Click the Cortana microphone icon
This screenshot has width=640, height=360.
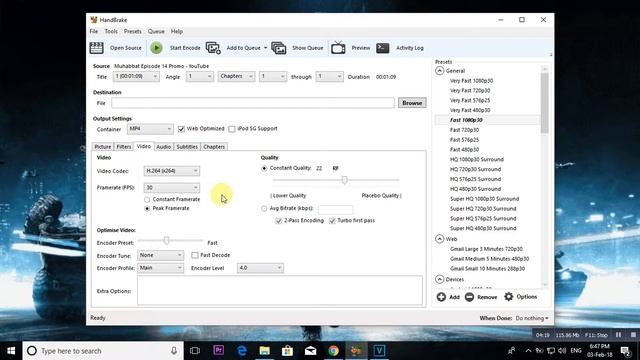pyautogui.click(x=174, y=351)
